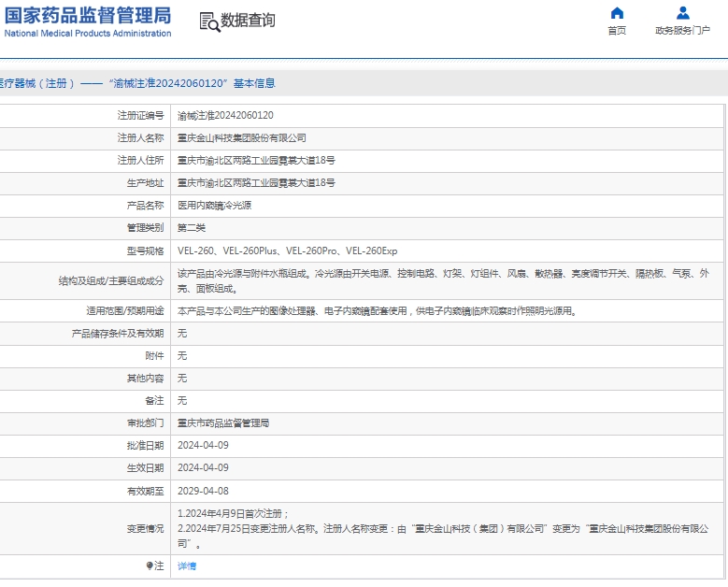The height and width of the screenshot is (587, 728).
Task: Click the 有效期至 label
Action: (146, 491)
